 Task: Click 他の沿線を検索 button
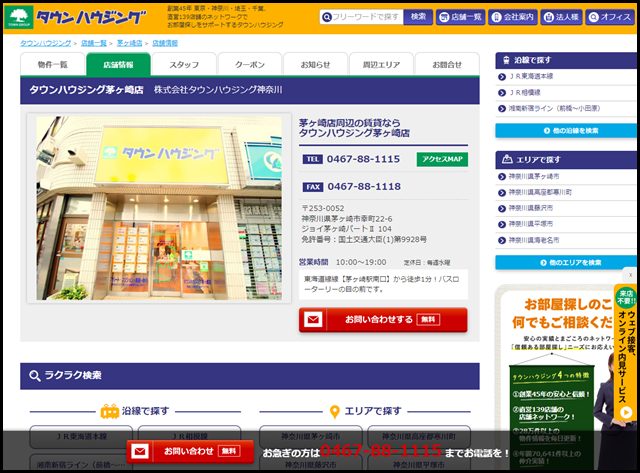566,131
